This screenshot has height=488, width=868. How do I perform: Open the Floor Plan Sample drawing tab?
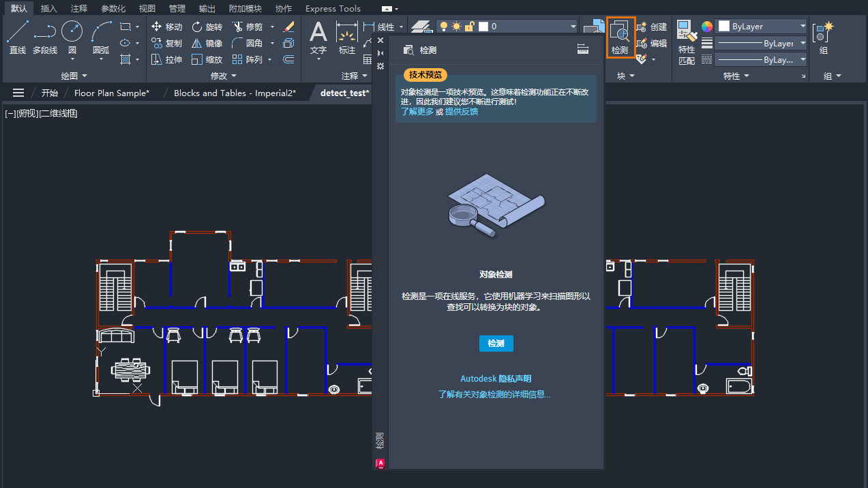110,93
